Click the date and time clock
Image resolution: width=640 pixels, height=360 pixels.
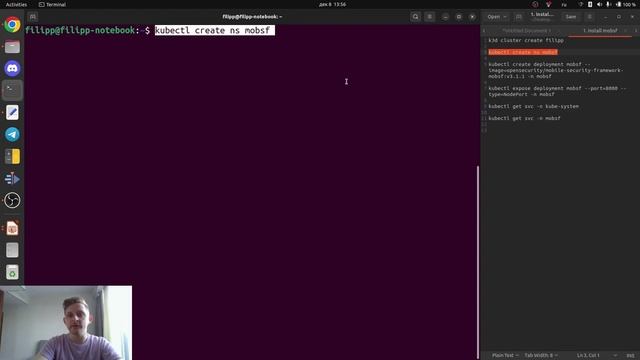coord(332,4)
